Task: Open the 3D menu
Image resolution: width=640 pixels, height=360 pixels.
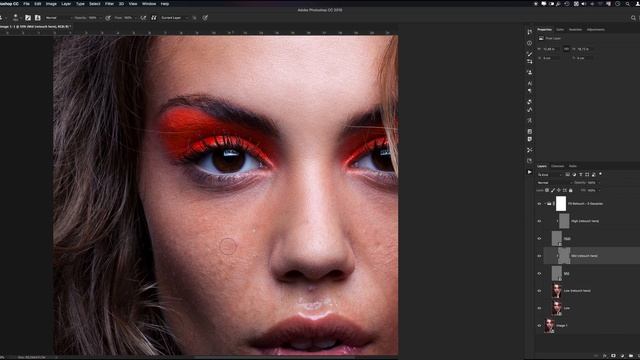Action: 121,4
